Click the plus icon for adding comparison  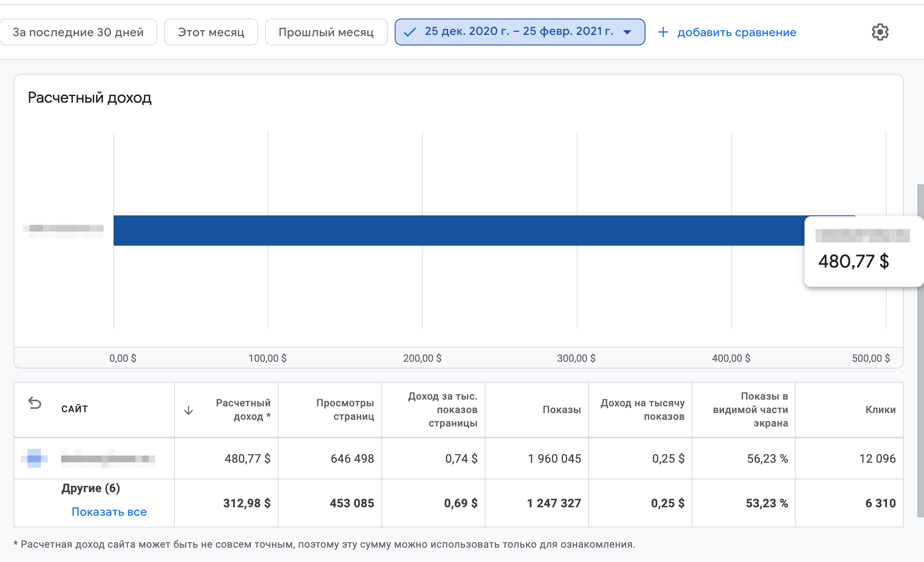click(663, 32)
